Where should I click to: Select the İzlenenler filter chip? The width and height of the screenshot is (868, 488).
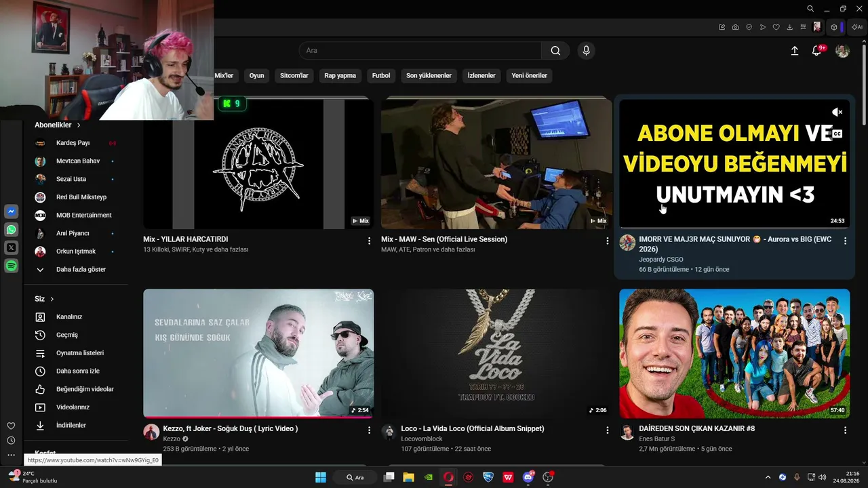tap(481, 76)
